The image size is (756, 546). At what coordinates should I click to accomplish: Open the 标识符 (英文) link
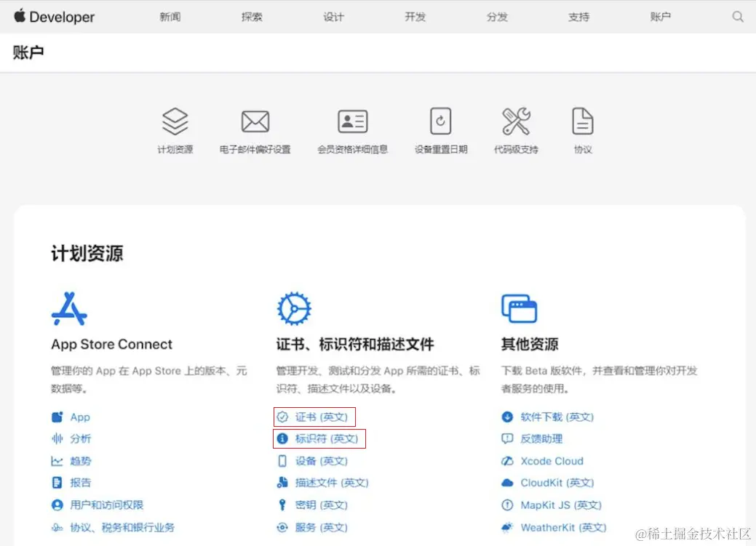click(327, 438)
